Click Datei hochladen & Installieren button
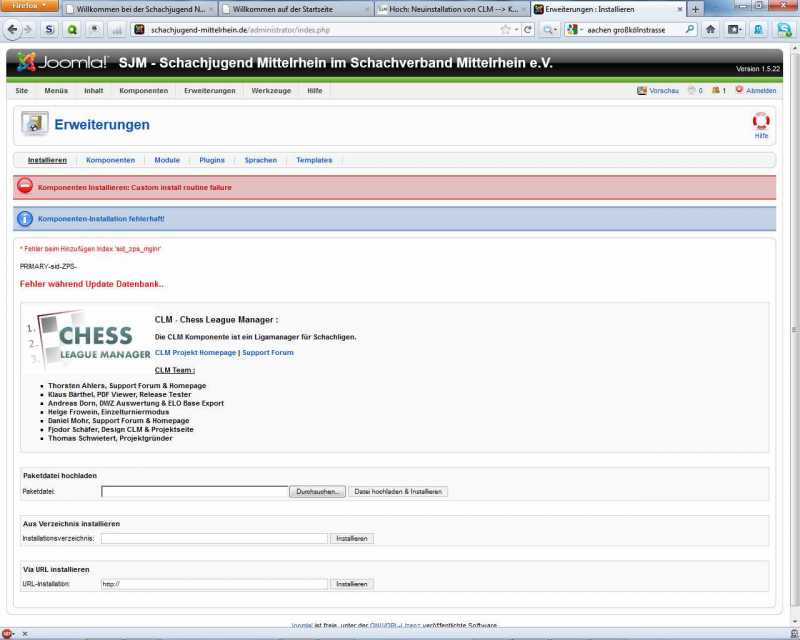Image resolution: width=800 pixels, height=640 pixels. click(398, 492)
